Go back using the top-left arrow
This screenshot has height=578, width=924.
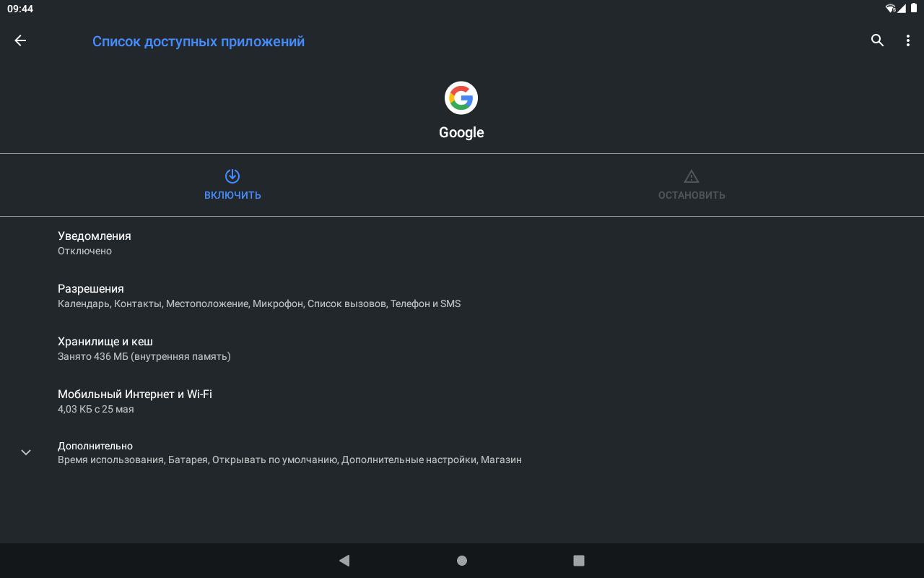coord(20,40)
